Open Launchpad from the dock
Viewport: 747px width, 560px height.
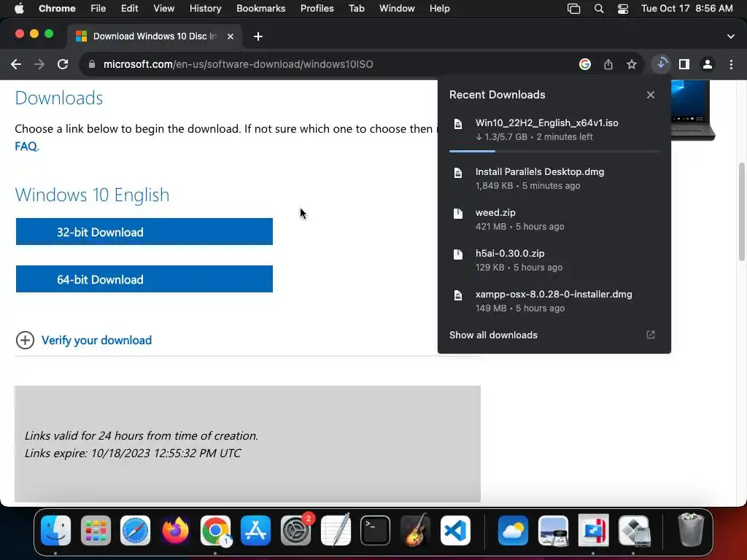point(96,531)
